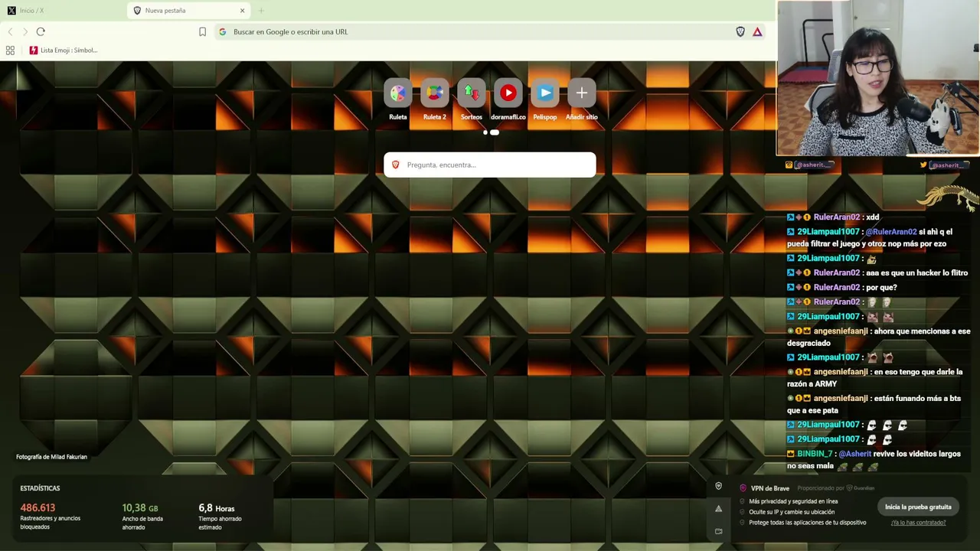This screenshot has height=551, width=980.
Task: Open the Pelispop shortcut tile
Action: [x=545, y=100]
